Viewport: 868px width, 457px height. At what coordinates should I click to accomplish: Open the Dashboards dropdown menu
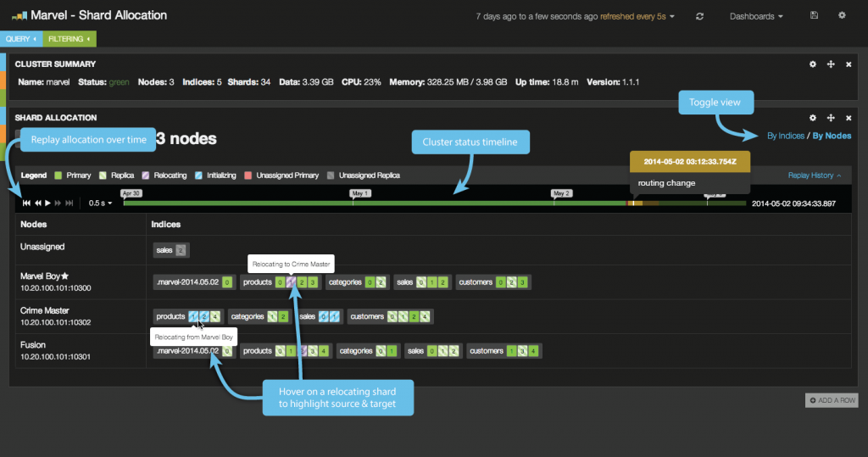756,17
